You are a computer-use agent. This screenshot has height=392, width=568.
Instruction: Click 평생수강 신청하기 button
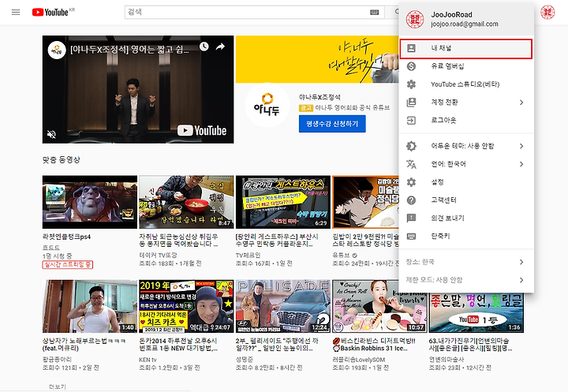coord(332,124)
